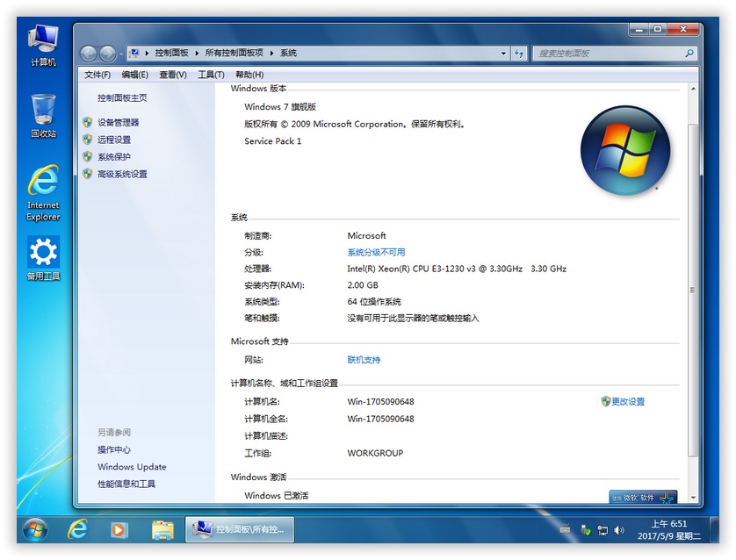Click 更改设置 link for computer name
The width and height of the screenshot is (736, 560).
click(628, 401)
